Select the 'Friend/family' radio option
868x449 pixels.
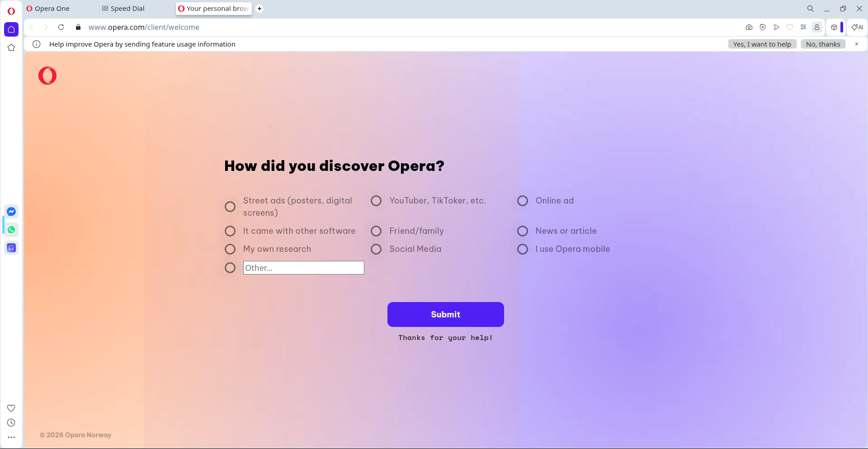376,231
